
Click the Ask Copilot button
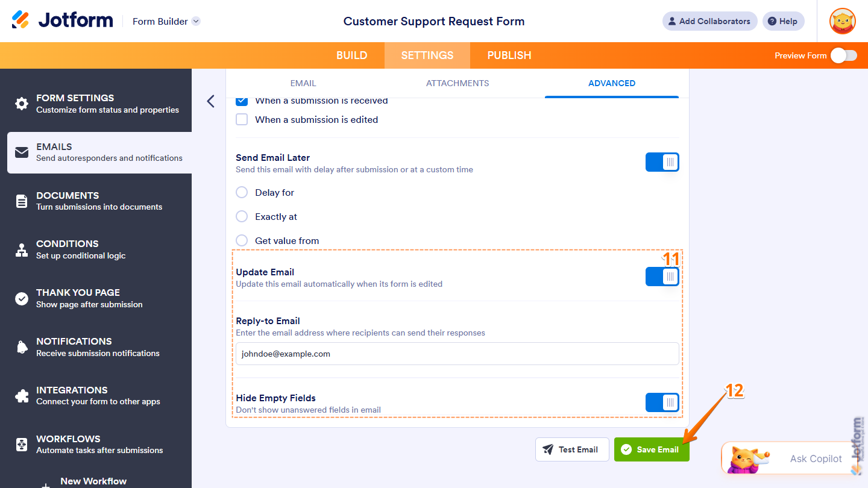791,458
